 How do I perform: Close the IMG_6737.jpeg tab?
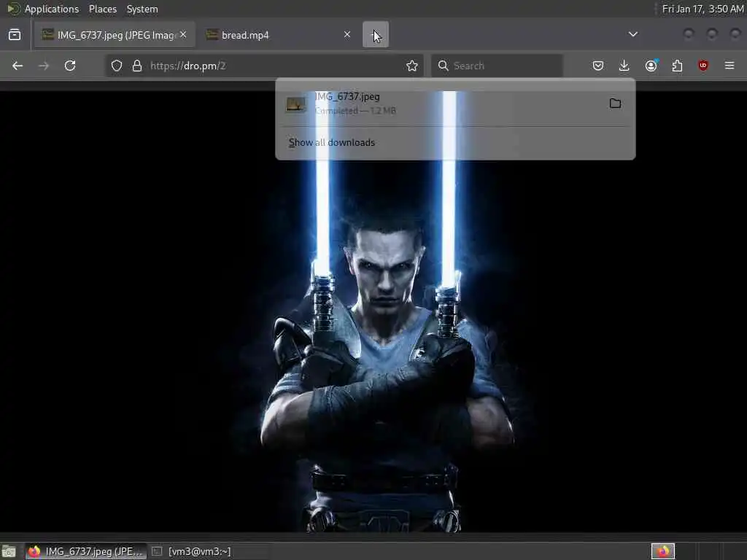point(183,34)
